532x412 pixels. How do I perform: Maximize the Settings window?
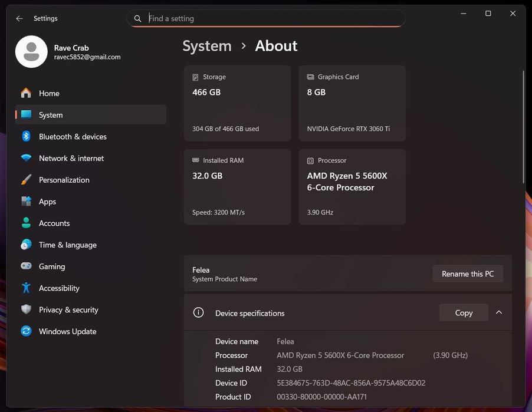click(488, 14)
